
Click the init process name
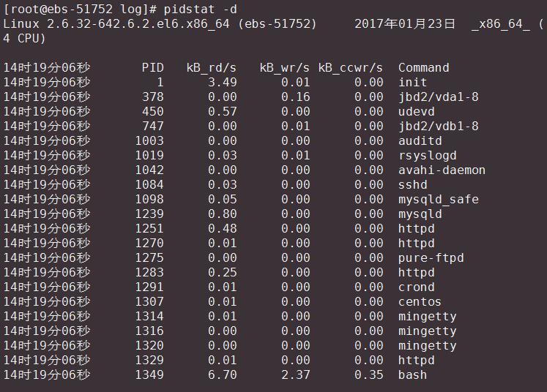[413, 83]
